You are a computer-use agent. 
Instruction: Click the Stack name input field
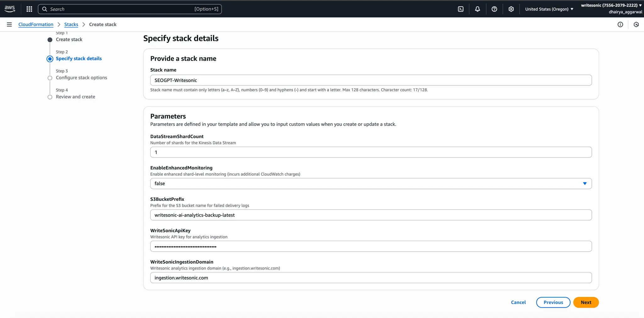[x=371, y=80]
